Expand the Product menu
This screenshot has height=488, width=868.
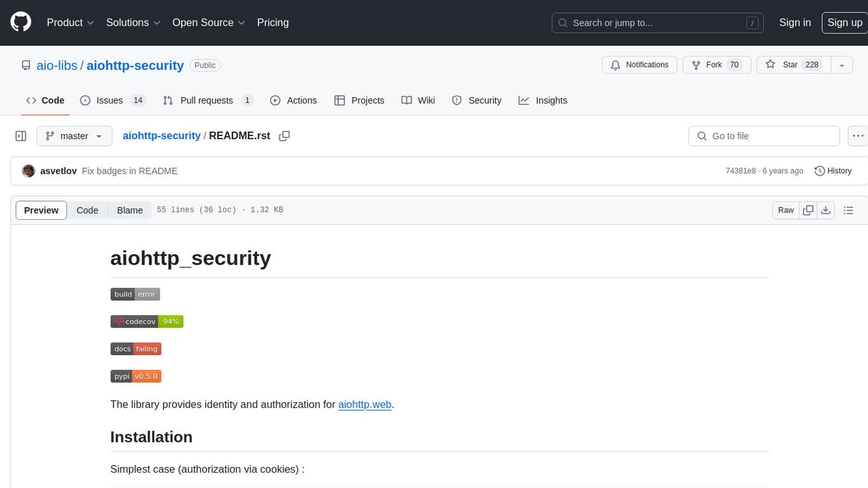point(70,22)
